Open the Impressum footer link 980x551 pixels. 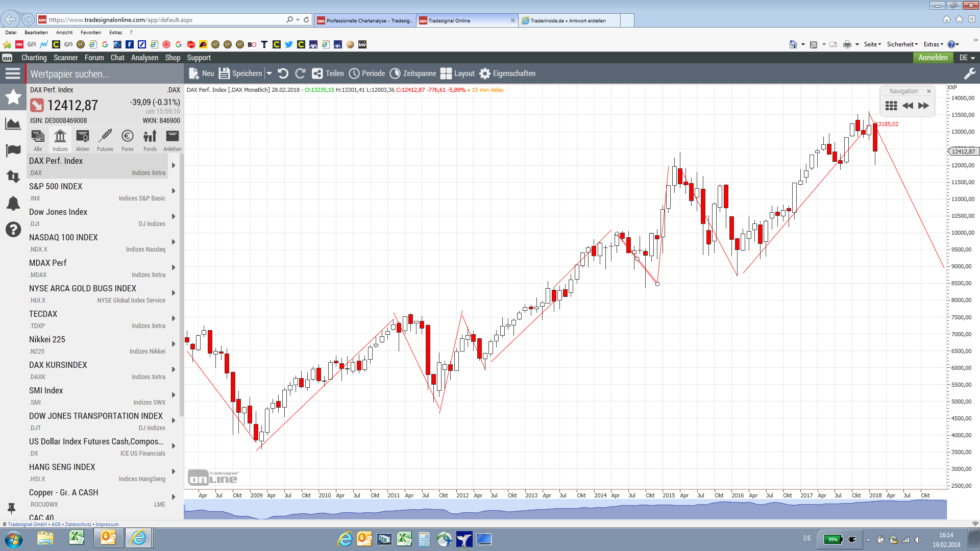[107, 524]
